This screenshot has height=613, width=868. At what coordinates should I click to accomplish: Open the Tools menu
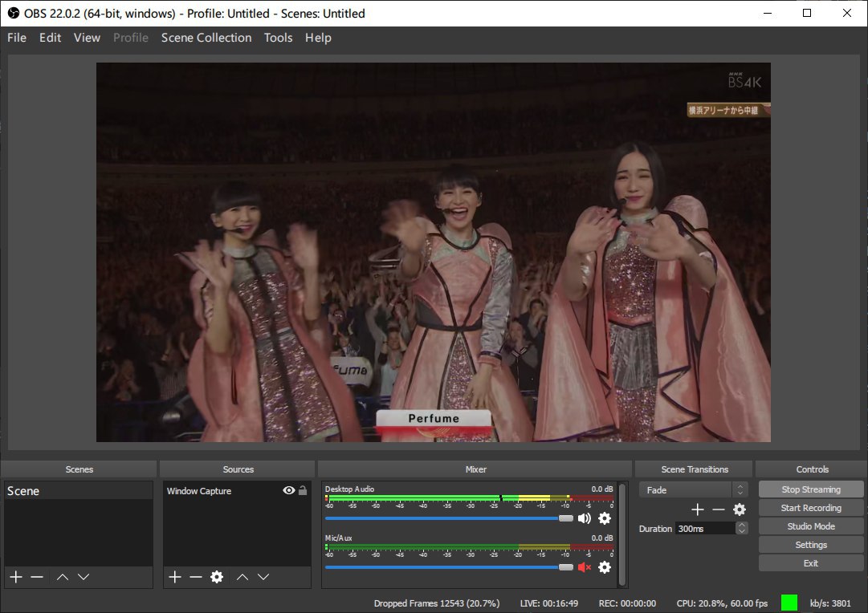pos(278,38)
